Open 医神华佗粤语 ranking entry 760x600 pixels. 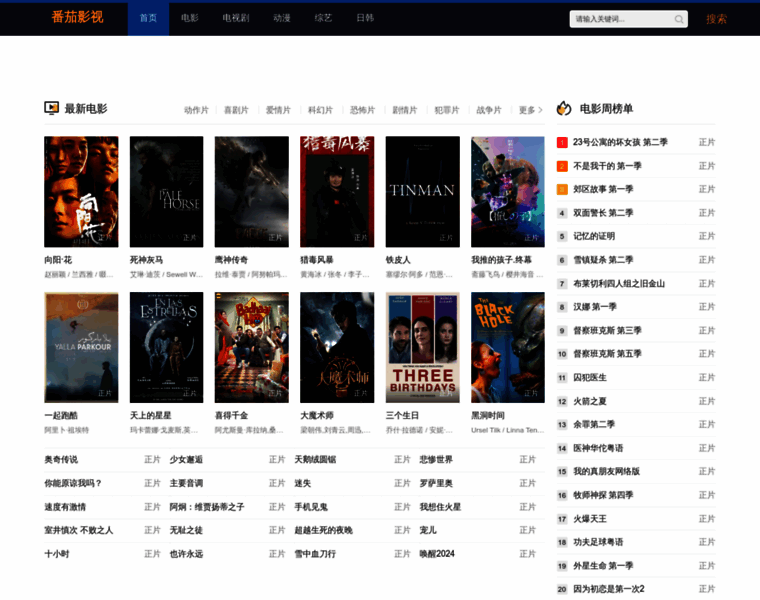598,448
